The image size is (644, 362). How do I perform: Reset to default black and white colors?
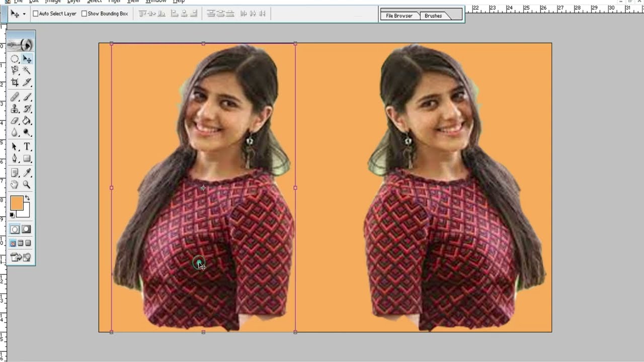coord(12,215)
